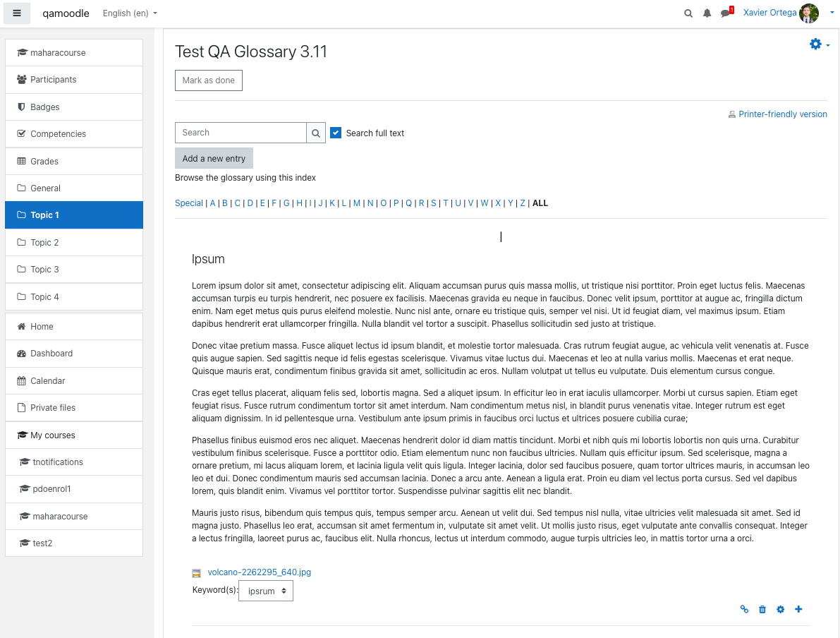Go to Home in sidebar
The width and height of the screenshot is (840, 638).
click(x=74, y=327)
